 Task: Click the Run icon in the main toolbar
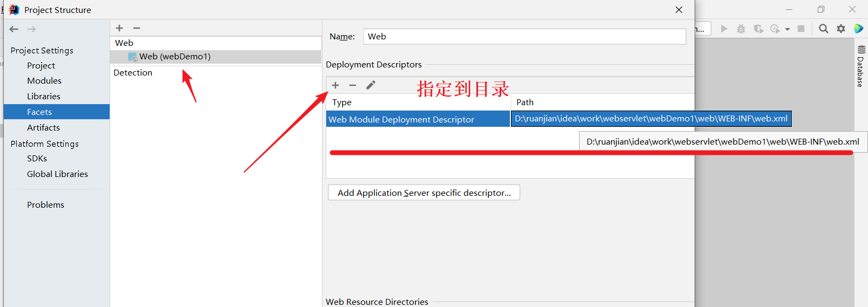click(x=724, y=29)
